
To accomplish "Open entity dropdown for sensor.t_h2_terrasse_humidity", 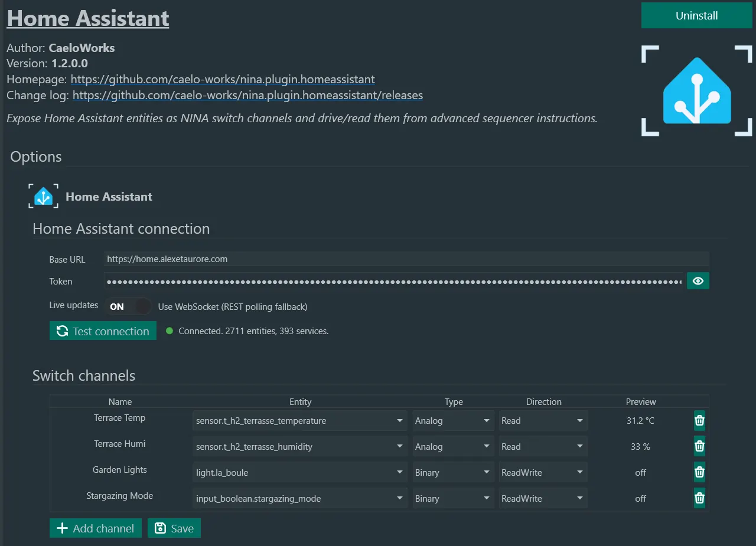I will [x=300, y=447].
